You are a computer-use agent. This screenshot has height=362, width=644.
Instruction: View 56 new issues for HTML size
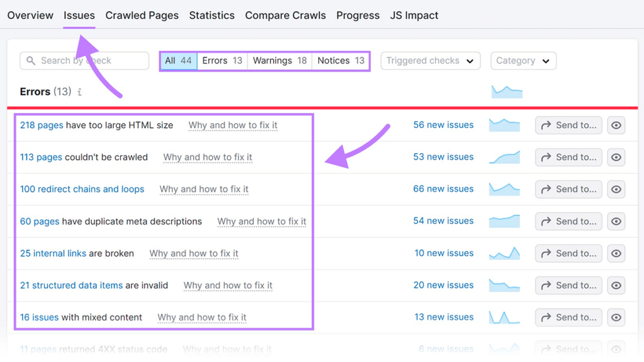click(443, 125)
